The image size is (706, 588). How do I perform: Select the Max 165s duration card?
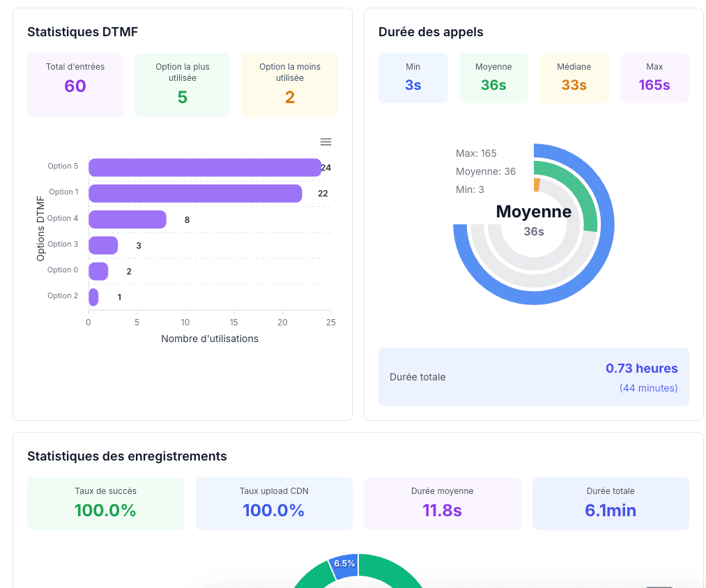[x=654, y=78]
